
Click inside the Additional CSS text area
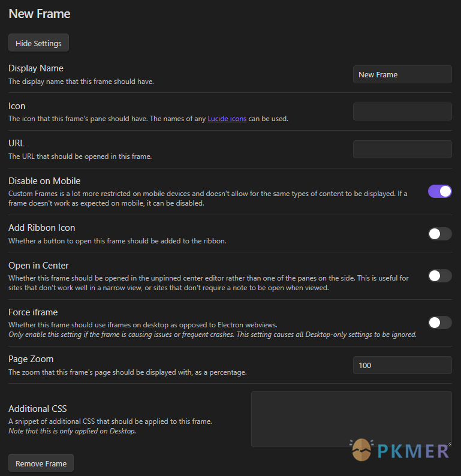[351, 419]
